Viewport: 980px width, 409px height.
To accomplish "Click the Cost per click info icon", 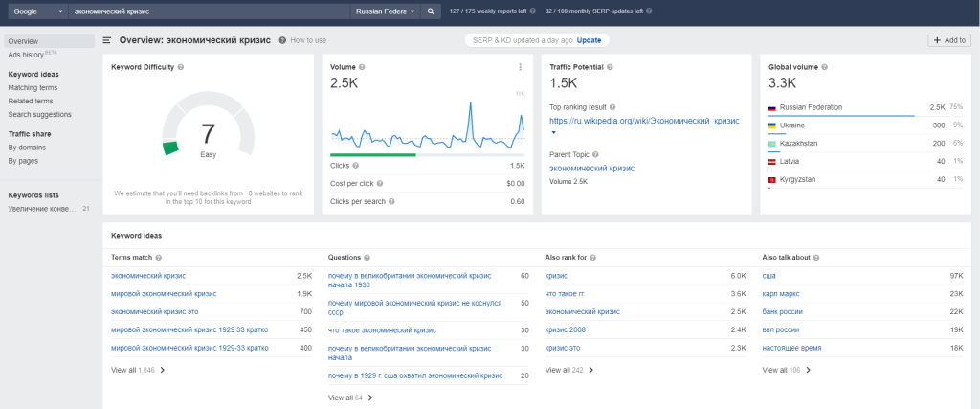I will click(380, 184).
